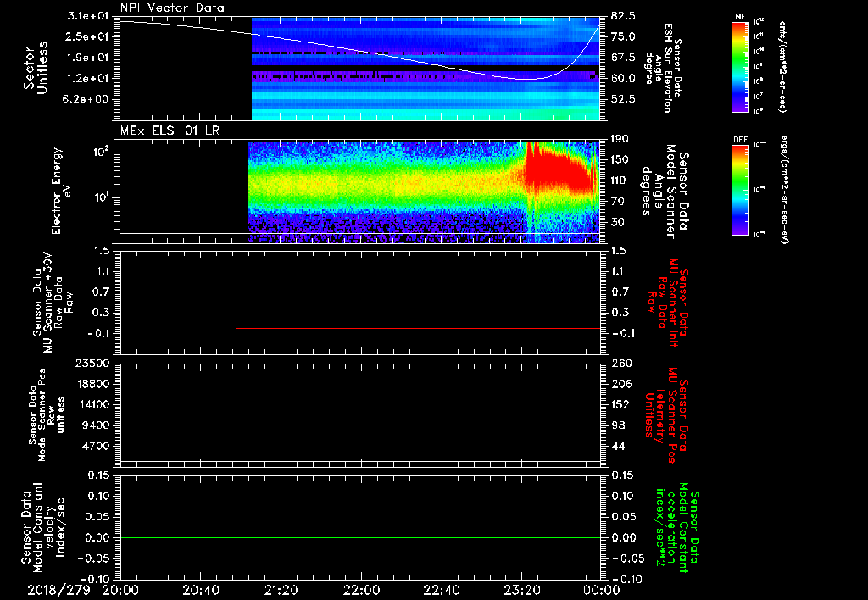
Task: Click the '82.5' elevation angle tick label
Action: point(623,16)
